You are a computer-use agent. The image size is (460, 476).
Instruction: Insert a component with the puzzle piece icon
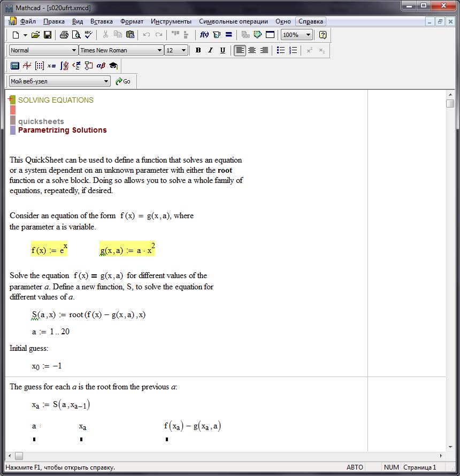tap(257, 35)
